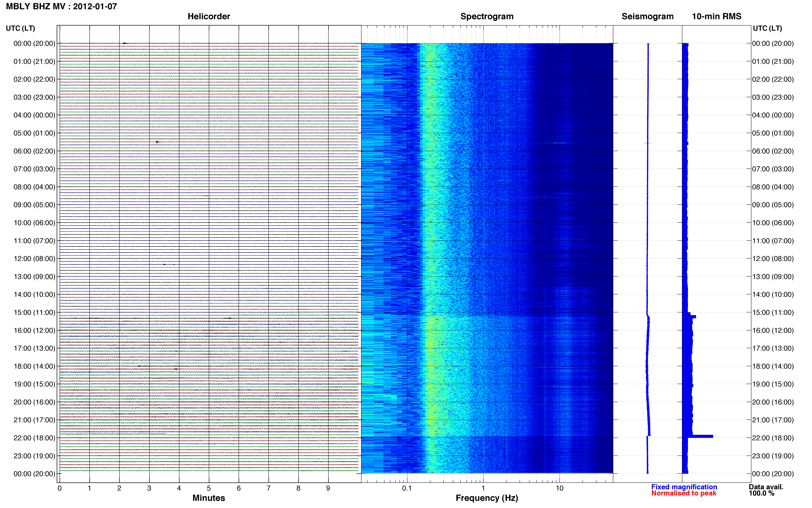
Task: Click the 02:00 (22:00) label beside 10-min RMS
Action: click(x=773, y=79)
